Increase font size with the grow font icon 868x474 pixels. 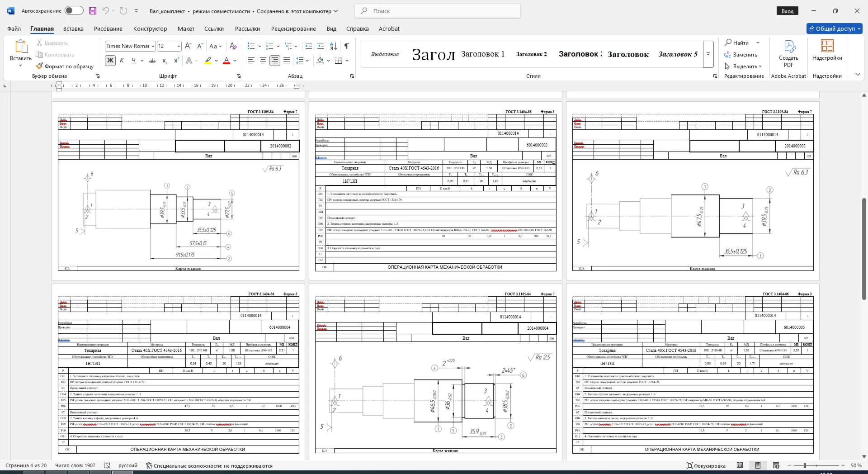(188, 46)
